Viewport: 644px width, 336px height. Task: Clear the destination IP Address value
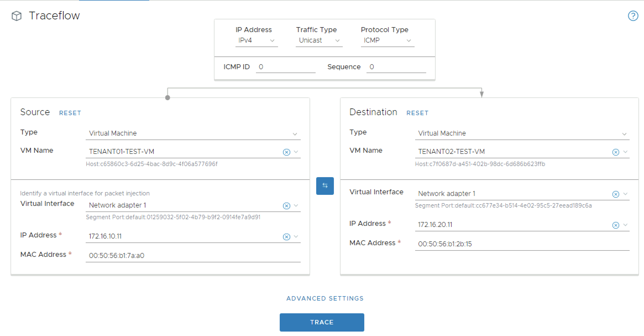(x=616, y=225)
